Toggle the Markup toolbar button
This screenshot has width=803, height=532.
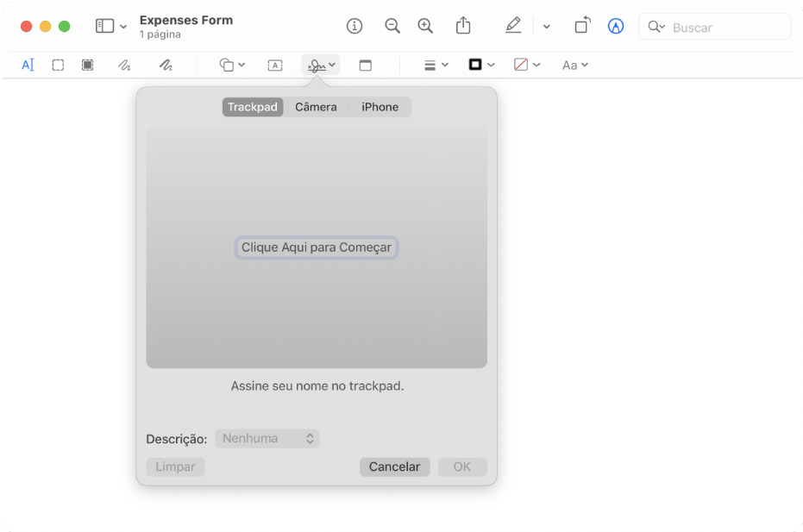615,26
